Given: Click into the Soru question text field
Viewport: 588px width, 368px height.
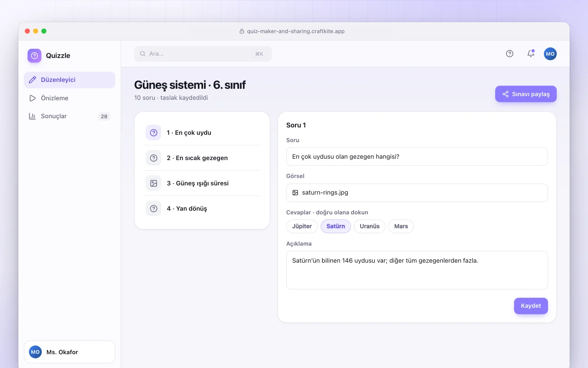Looking at the screenshot, I should pos(417,156).
